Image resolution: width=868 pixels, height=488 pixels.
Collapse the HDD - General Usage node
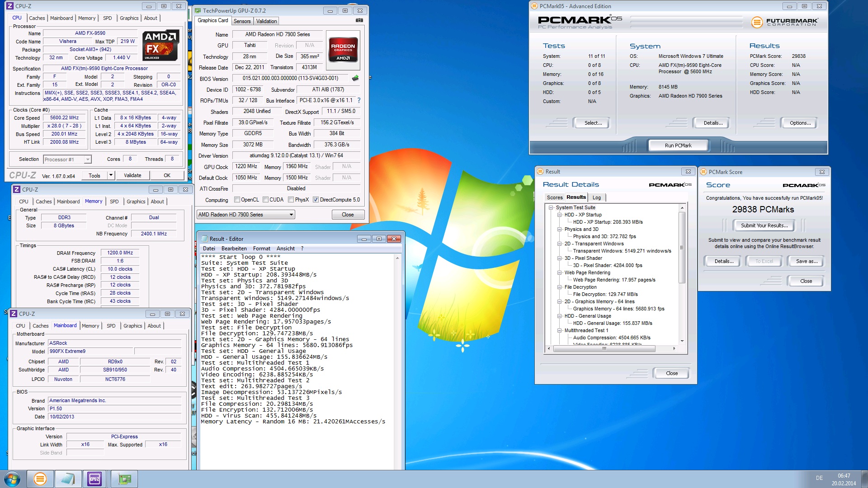560,316
